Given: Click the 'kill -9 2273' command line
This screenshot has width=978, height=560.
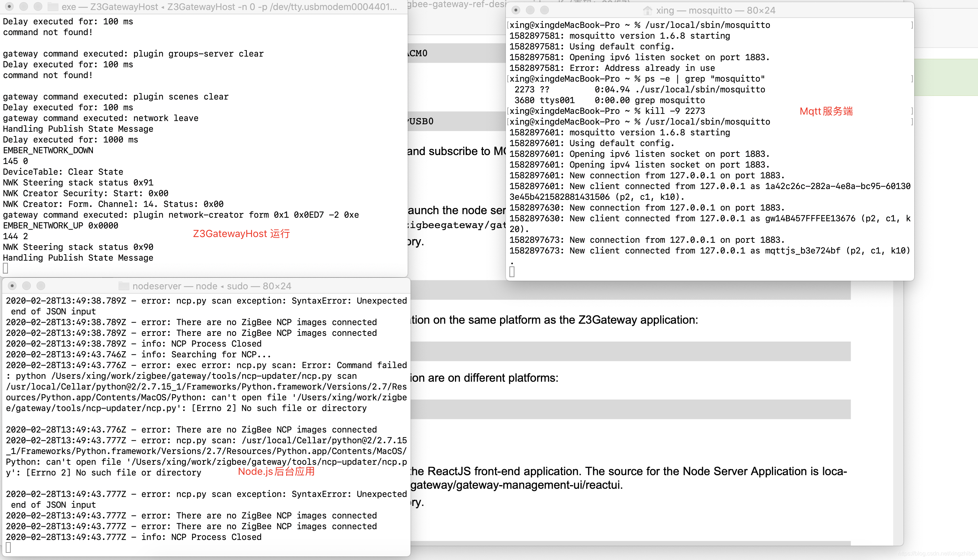Looking at the screenshot, I should tap(607, 111).
